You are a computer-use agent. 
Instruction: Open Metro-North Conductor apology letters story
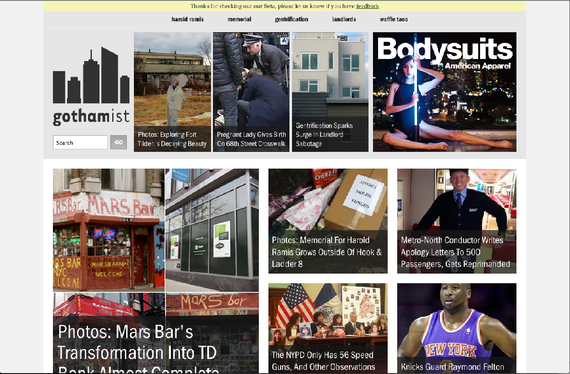tap(457, 221)
